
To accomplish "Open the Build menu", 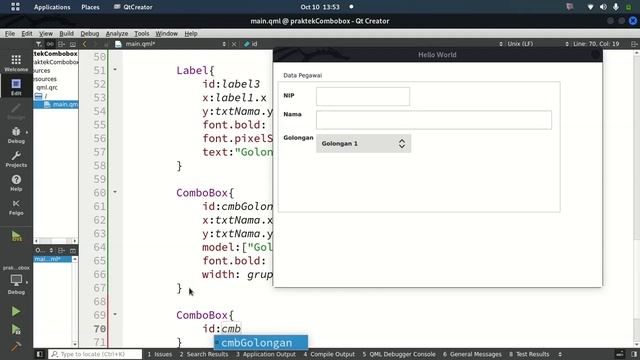I will (67, 33).
